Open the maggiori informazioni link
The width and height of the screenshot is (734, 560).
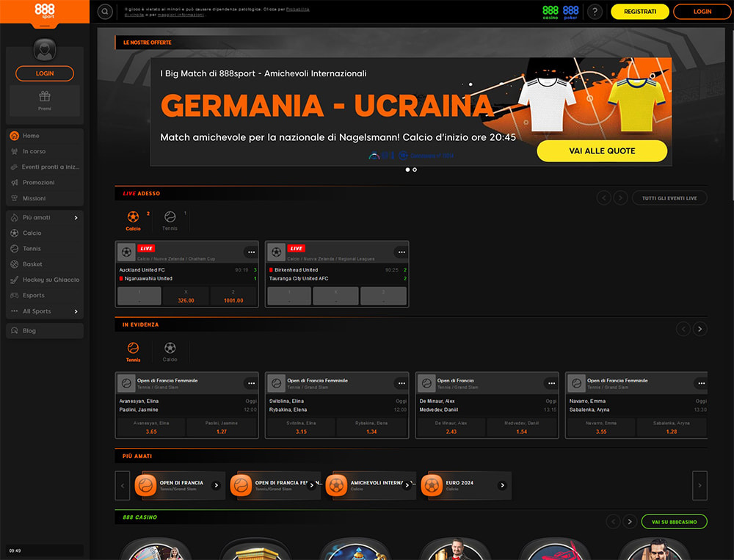[x=181, y=15]
